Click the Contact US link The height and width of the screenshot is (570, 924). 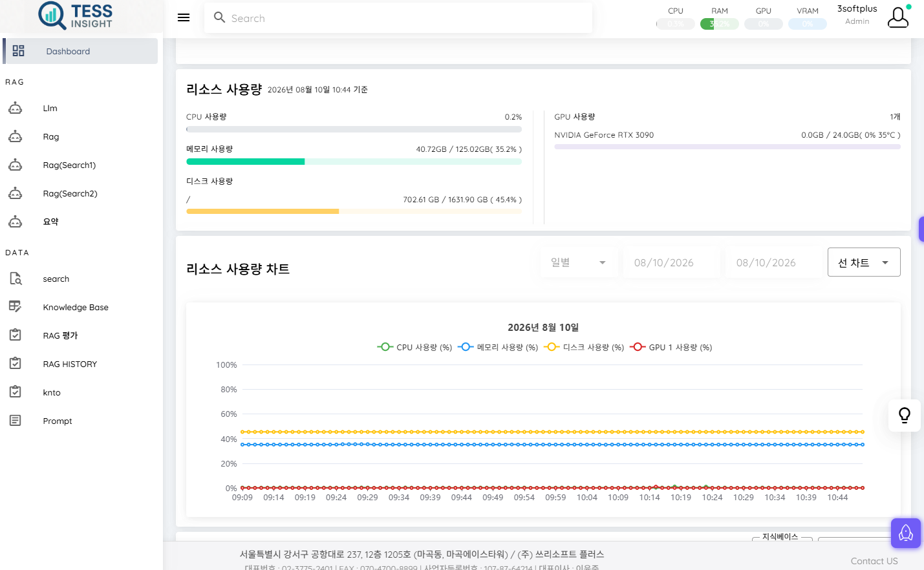click(874, 561)
